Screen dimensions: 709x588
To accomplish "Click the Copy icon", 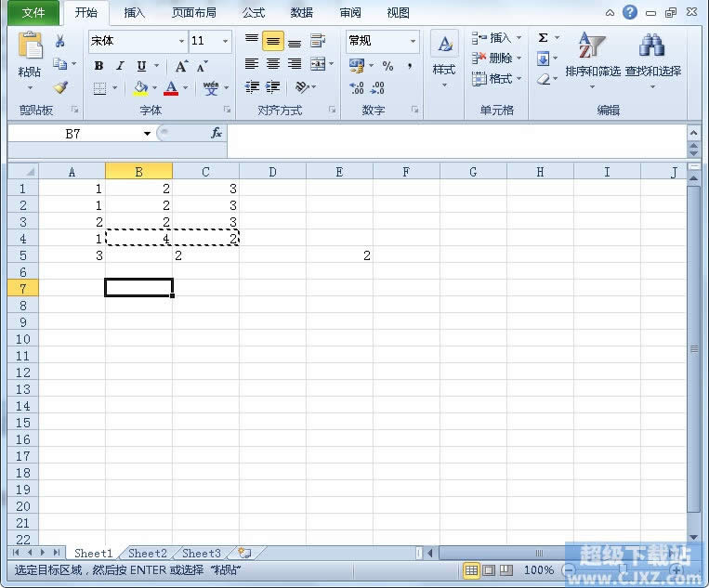I will (x=59, y=64).
